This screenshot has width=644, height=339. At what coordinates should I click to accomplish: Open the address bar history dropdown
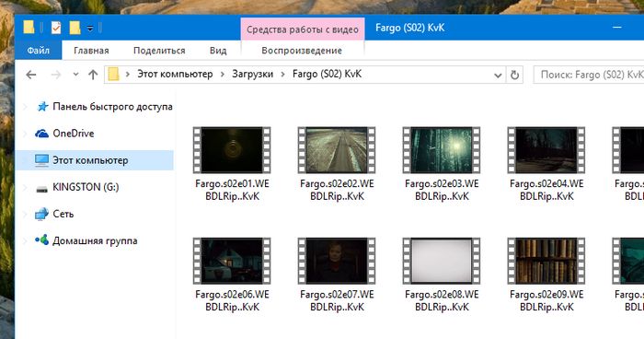click(498, 76)
